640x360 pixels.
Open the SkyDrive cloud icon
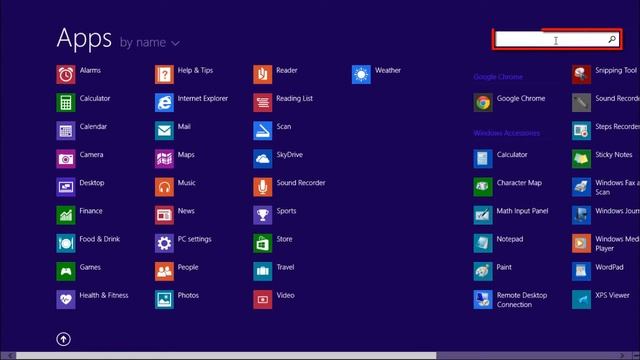pos(263,159)
